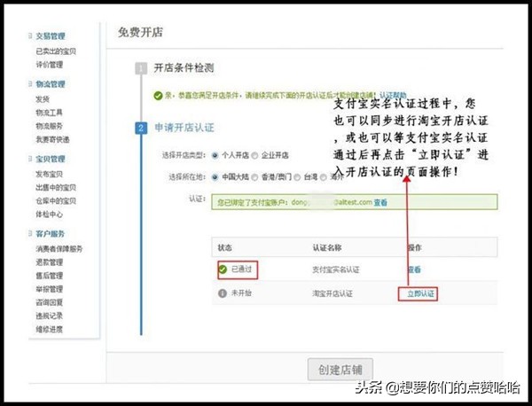532x406 pixels.
Task: Click 查看 link beside bound Alipay account
Action: pyautogui.click(x=380, y=202)
